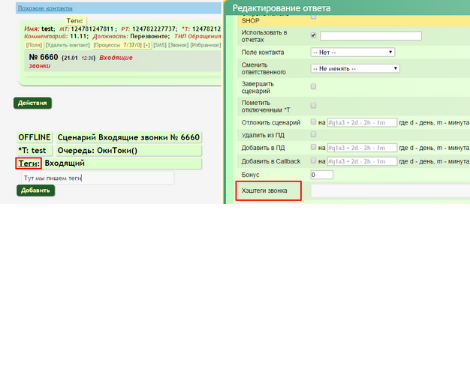Focus the text field beside Использовать в отчетах

click(x=371, y=36)
